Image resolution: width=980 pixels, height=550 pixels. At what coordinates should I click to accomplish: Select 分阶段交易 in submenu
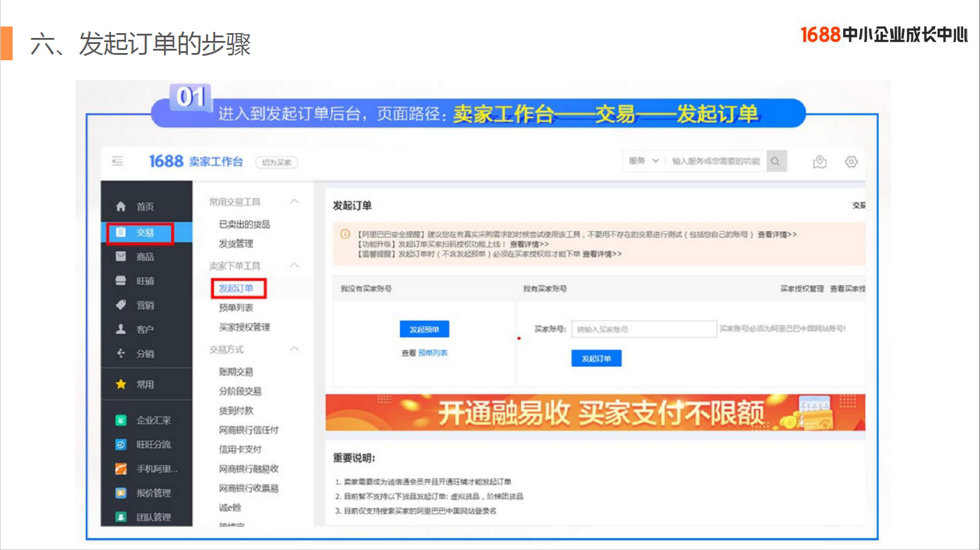(x=240, y=391)
